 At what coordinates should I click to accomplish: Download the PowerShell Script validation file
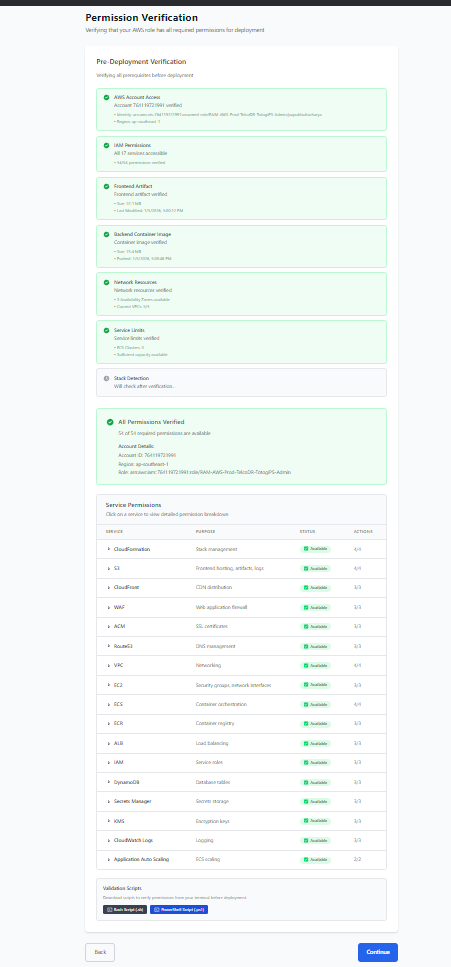coord(179,910)
